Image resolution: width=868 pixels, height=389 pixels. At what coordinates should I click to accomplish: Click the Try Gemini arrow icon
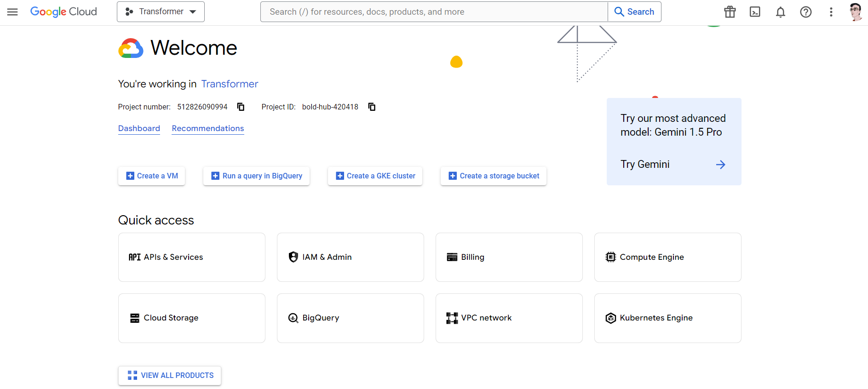721,165
